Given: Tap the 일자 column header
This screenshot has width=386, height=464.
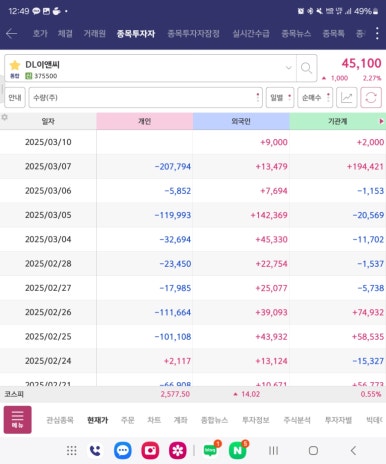Looking at the screenshot, I should click(x=48, y=121).
